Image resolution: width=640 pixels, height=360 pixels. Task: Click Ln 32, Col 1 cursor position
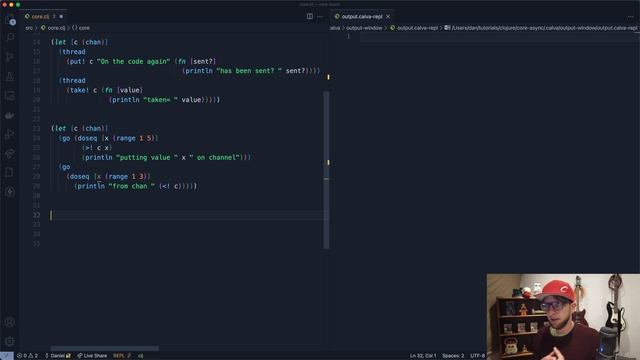(x=423, y=356)
